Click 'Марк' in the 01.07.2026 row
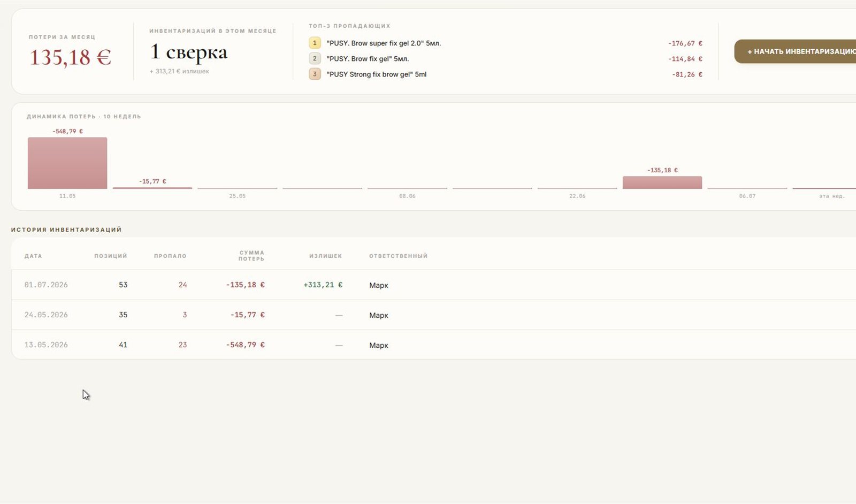This screenshot has height=504, width=856. 379,285
